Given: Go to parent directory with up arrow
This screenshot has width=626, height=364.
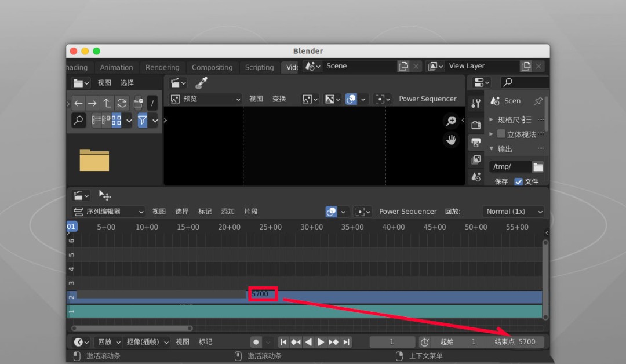Looking at the screenshot, I should [x=107, y=103].
